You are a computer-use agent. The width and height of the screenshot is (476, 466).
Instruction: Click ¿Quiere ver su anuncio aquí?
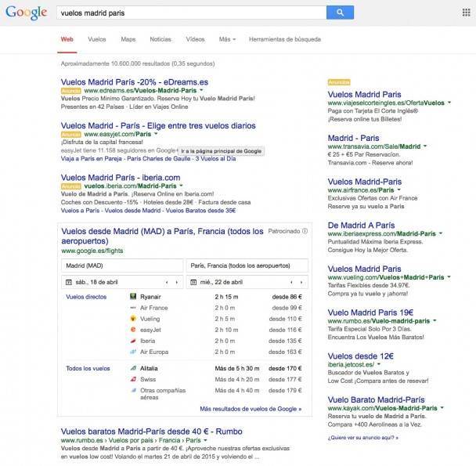[x=362, y=438]
